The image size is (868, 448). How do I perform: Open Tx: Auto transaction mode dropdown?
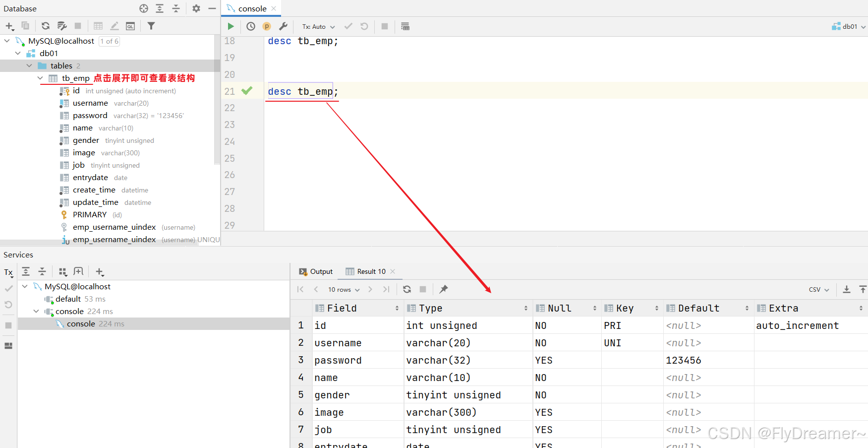coord(319,26)
